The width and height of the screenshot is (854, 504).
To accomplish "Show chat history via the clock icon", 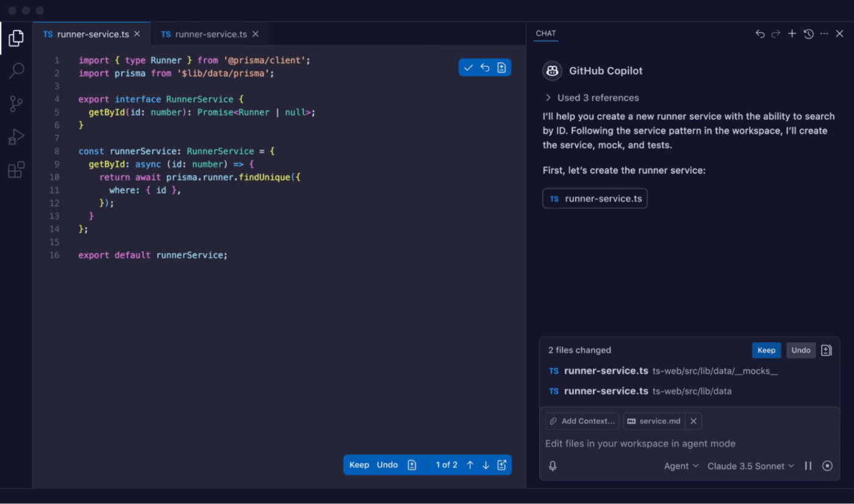I will (x=808, y=34).
